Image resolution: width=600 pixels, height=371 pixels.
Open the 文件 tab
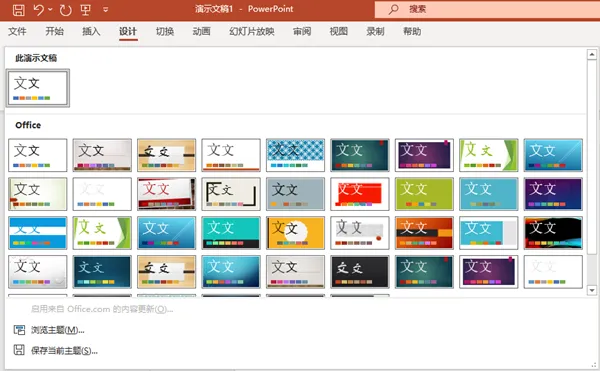pos(17,31)
